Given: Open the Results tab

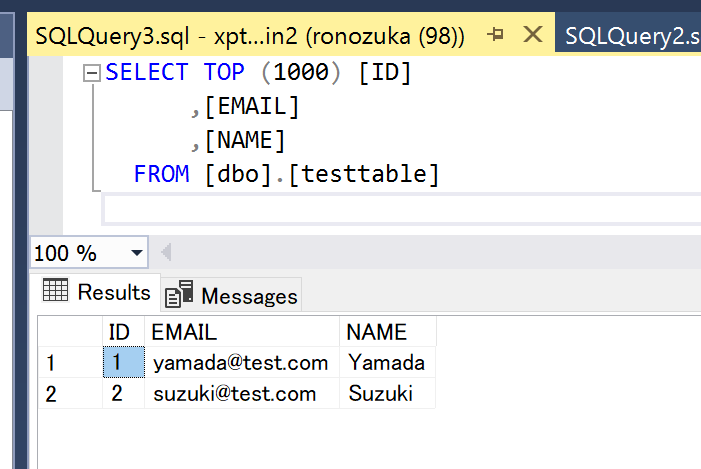Looking at the screenshot, I should (x=98, y=293).
